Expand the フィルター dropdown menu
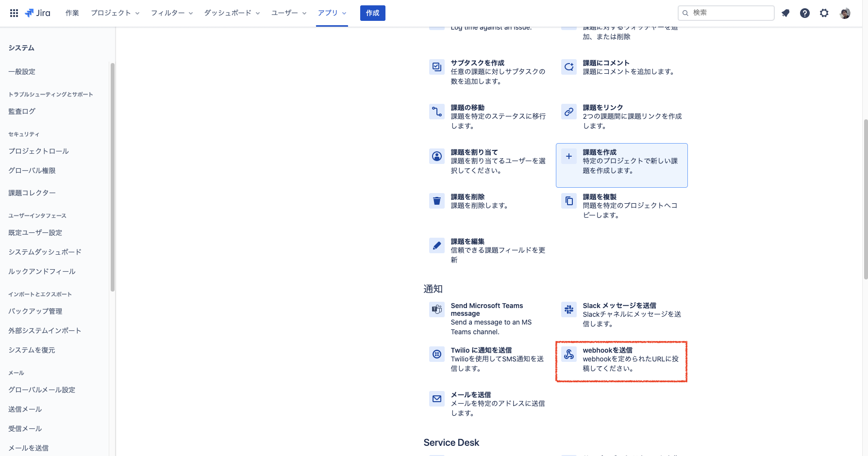This screenshot has height=456, width=868. (x=172, y=13)
